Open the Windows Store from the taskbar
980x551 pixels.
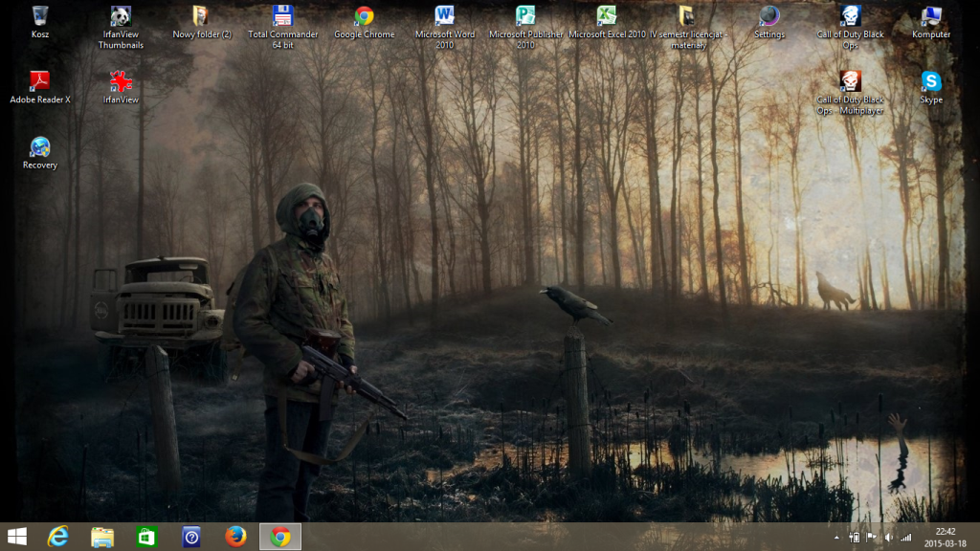146,537
